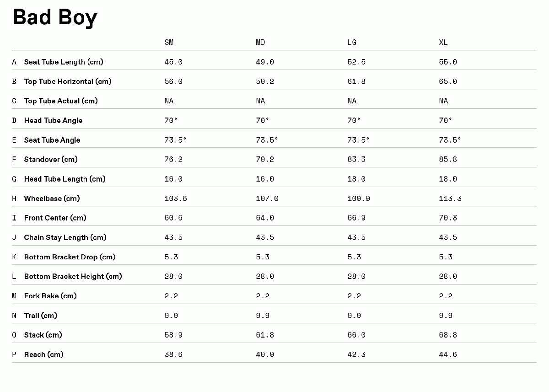549x392 pixels.
Task: Click the Head Tube Angle row label
Action: pos(53,120)
